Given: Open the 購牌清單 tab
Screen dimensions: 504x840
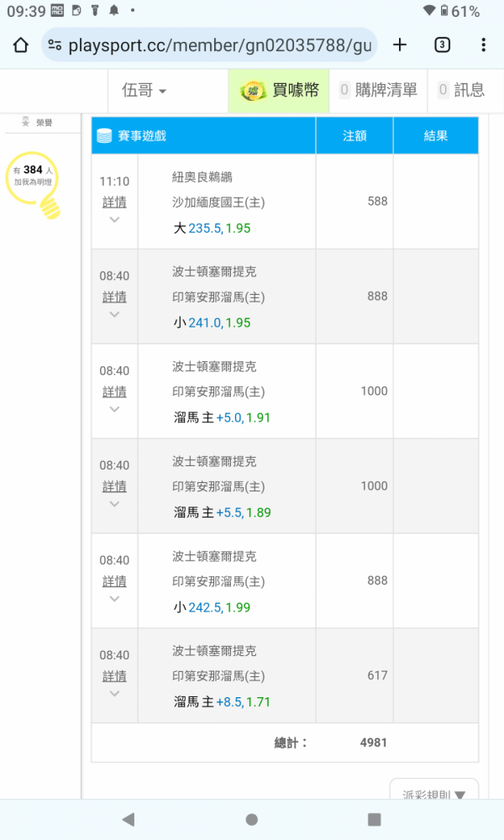Looking at the screenshot, I should [379, 90].
